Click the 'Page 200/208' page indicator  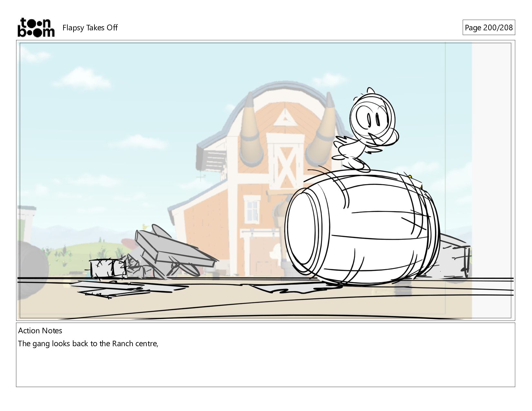point(488,28)
